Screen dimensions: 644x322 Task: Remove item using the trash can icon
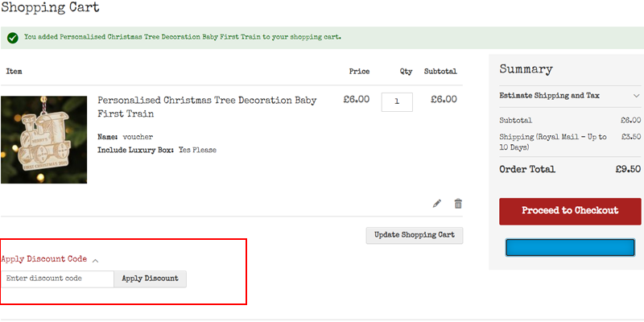[458, 204]
